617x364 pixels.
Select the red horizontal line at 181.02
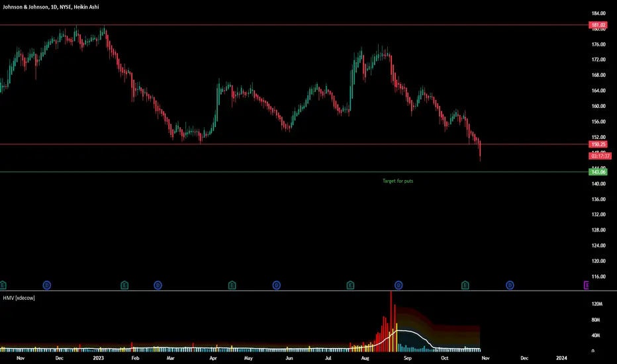coord(295,25)
